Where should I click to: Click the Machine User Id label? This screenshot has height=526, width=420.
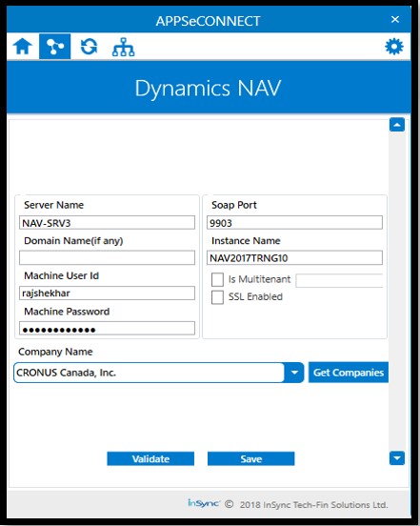[61, 275]
